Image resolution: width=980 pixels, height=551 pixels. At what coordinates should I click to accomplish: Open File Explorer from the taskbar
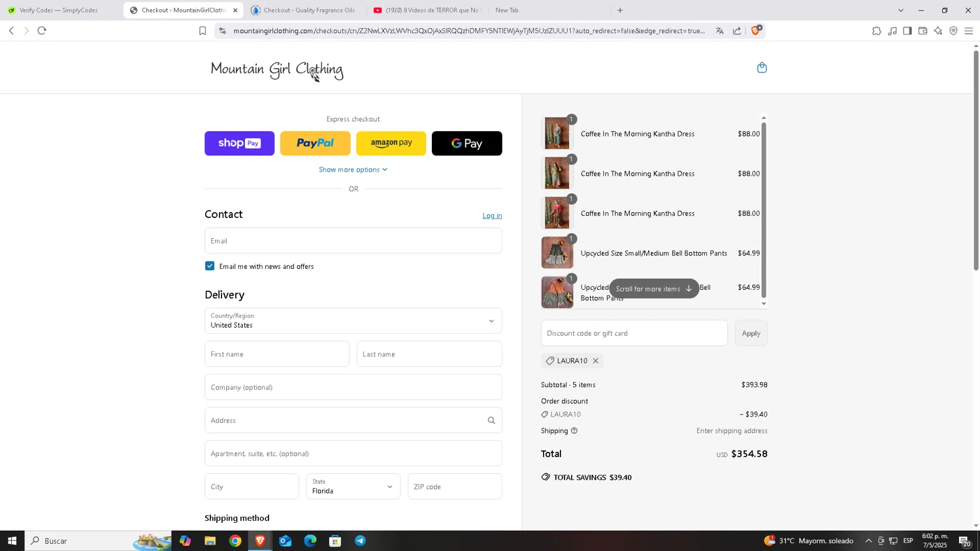tap(210, 541)
